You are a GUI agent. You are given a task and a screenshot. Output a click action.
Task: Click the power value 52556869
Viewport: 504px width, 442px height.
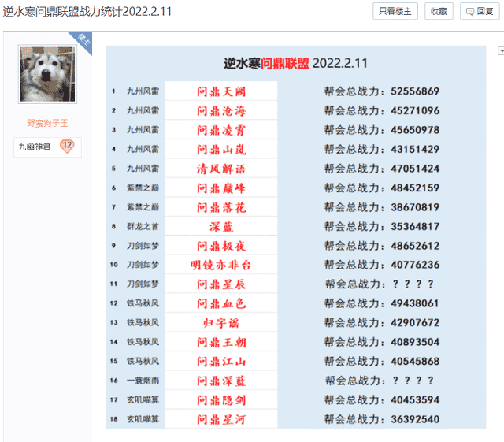[x=414, y=91]
